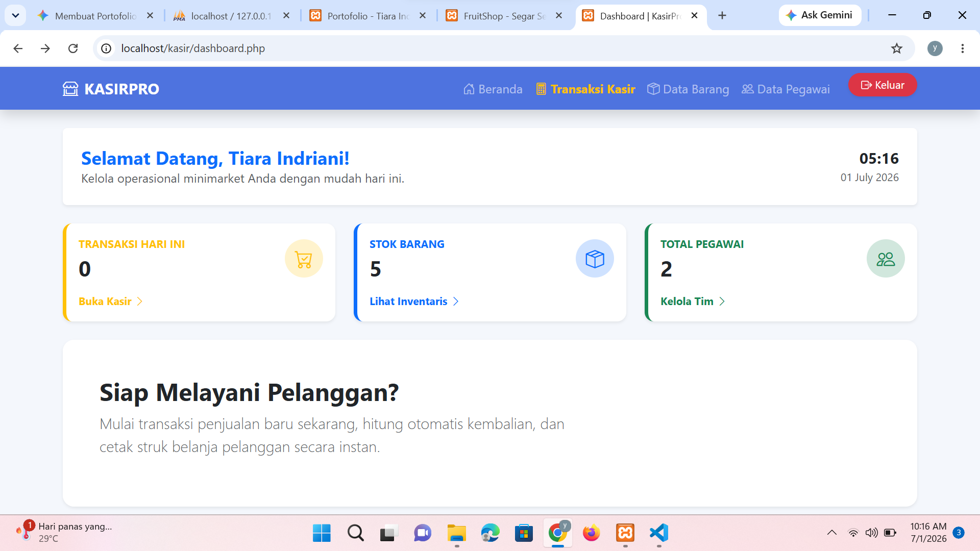Open the weather widget showing 29°C
980x551 pixels.
click(x=64, y=533)
